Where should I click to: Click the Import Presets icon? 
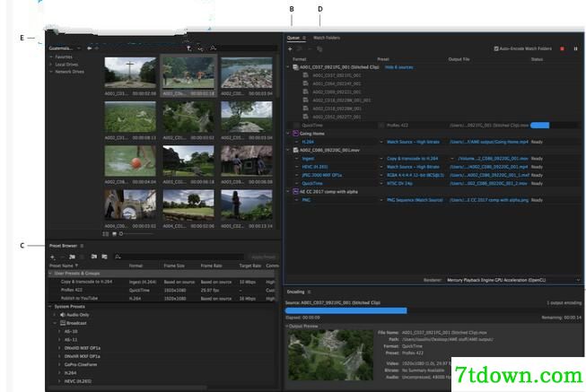click(x=94, y=257)
